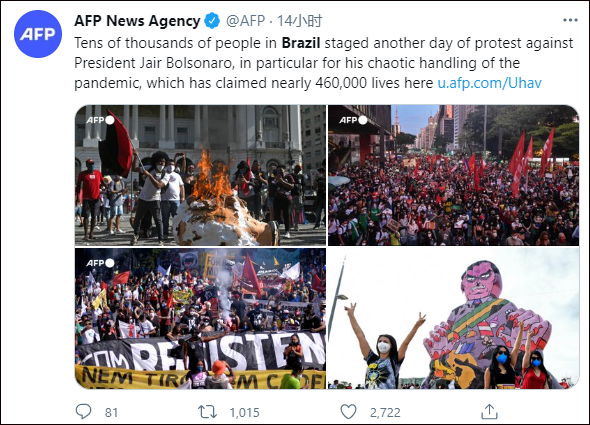
Task: Click the bold Brazil keyword
Action: click(301, 43)
